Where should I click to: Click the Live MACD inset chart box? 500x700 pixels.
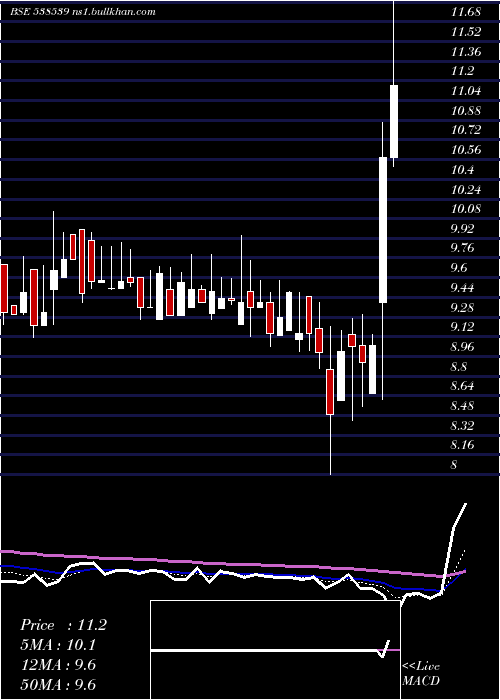[x=275, y=650]
